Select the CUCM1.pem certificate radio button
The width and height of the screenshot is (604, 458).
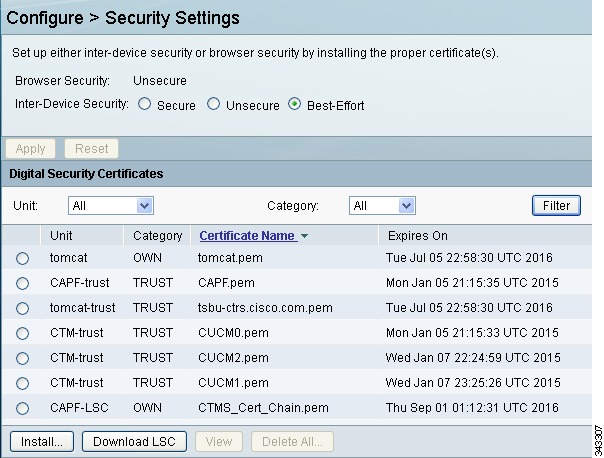(22, 383)
